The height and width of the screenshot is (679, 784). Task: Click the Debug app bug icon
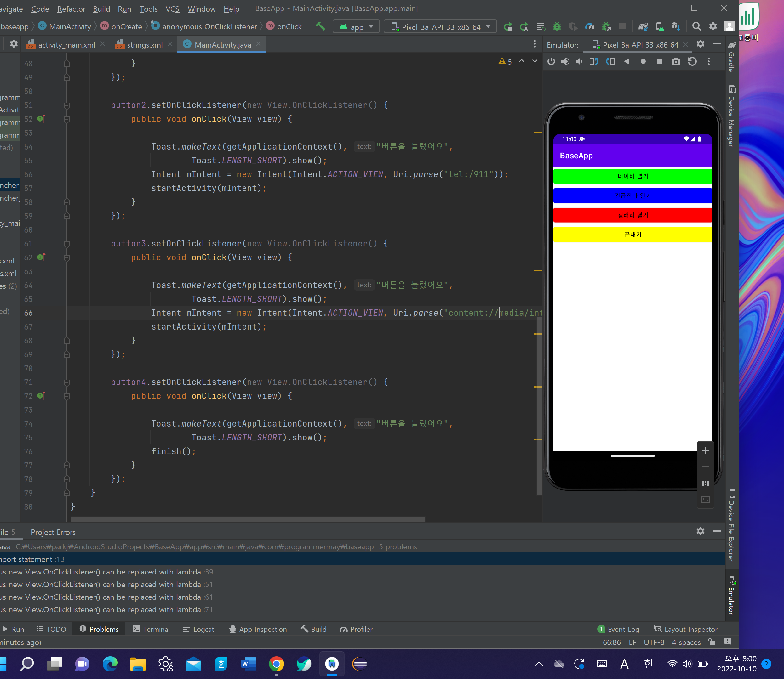click(557, 26)
